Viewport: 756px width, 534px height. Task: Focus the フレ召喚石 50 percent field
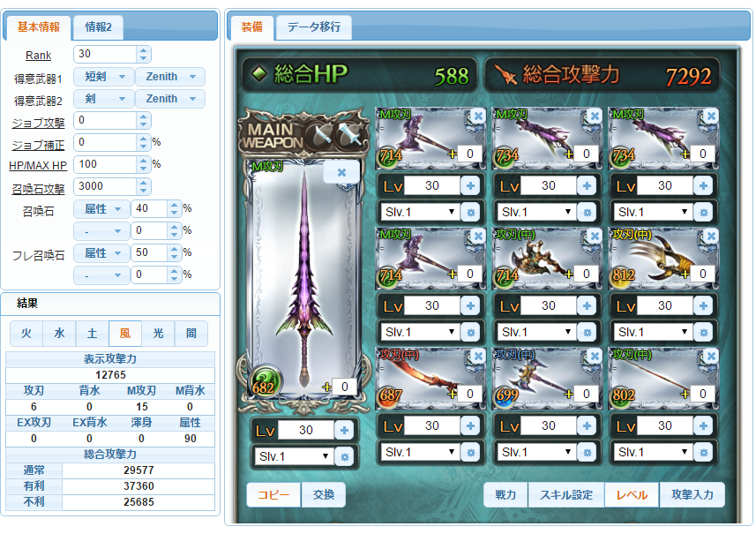149,252
